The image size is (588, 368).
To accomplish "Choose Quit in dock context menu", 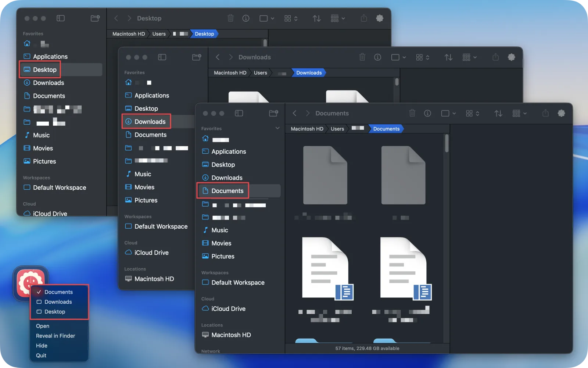I will 41,356.
